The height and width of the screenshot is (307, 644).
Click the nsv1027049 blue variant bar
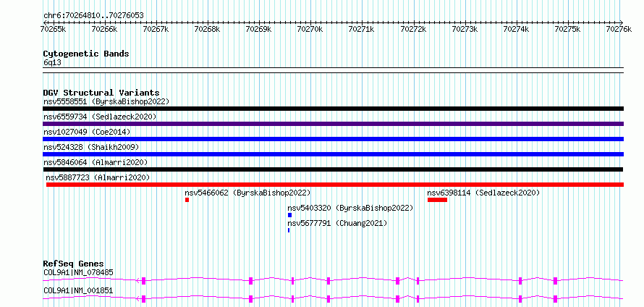pos(333,139)
